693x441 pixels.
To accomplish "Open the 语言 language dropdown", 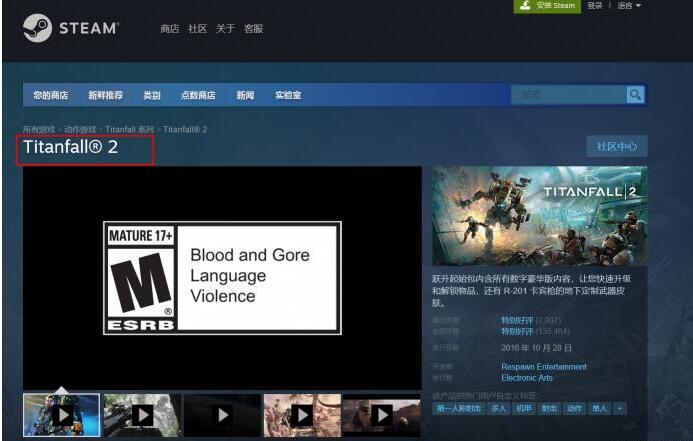I will click(628, 5).
